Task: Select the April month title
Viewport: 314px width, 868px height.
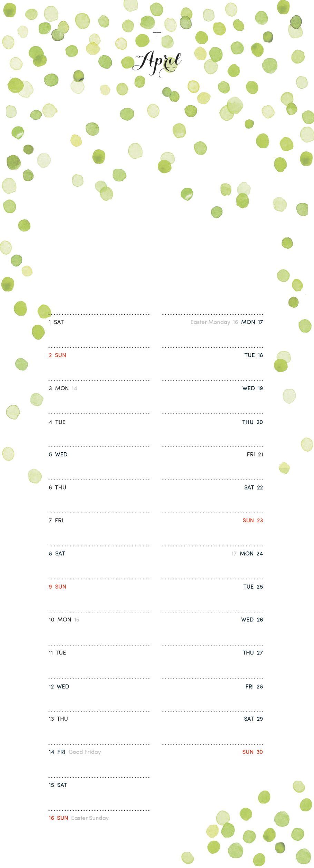Action: tap(157, 63)
